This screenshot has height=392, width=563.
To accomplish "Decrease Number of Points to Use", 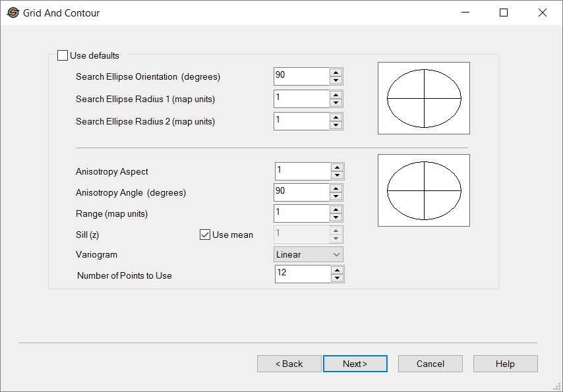I will 337,278.
